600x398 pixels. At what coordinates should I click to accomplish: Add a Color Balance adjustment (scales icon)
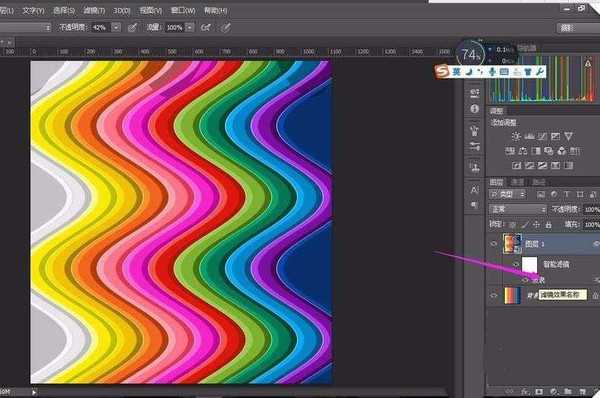point(523,151)
